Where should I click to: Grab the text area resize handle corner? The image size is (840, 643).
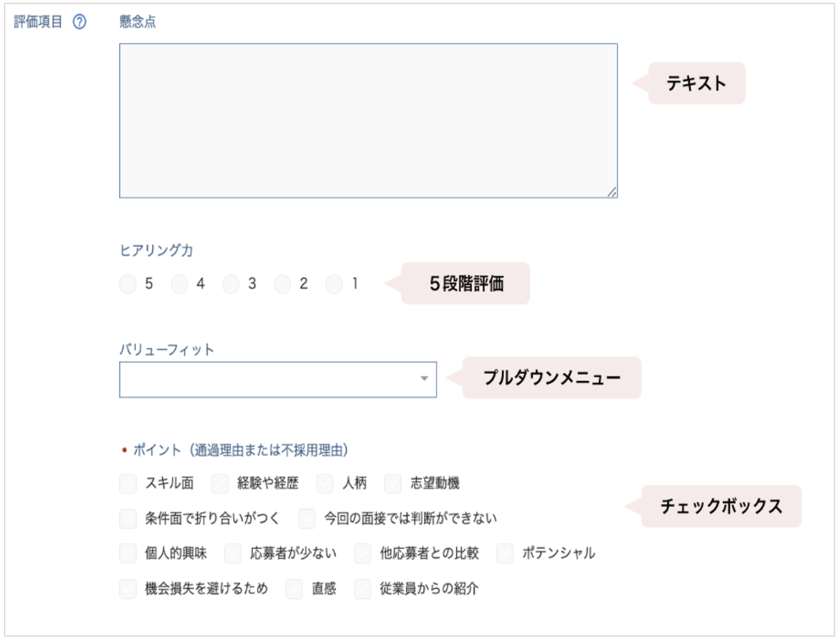pyautogui.click(x=612, y=192)
